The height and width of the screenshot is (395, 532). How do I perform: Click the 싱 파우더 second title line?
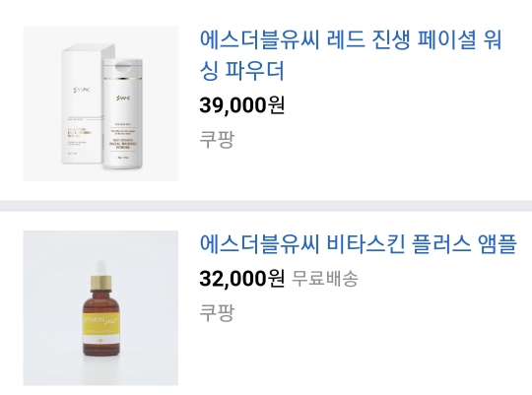coord(241,71)
